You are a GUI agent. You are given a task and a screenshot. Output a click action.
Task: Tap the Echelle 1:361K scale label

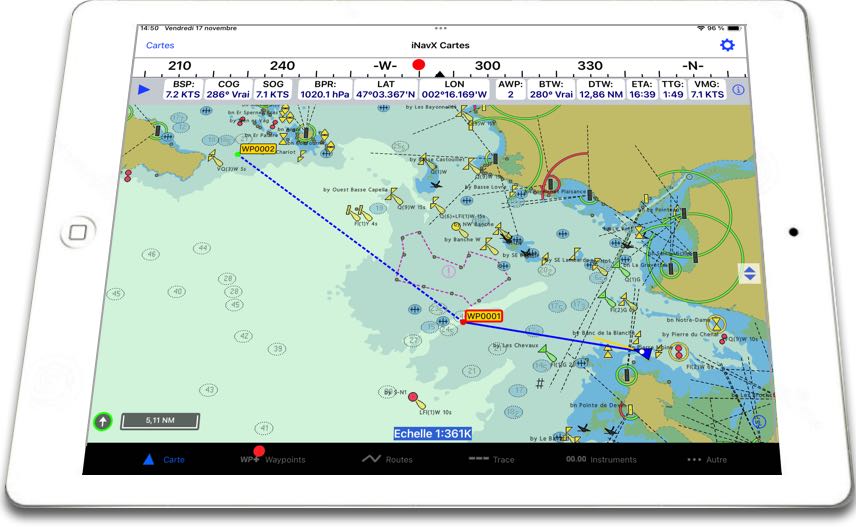(432, 433)
